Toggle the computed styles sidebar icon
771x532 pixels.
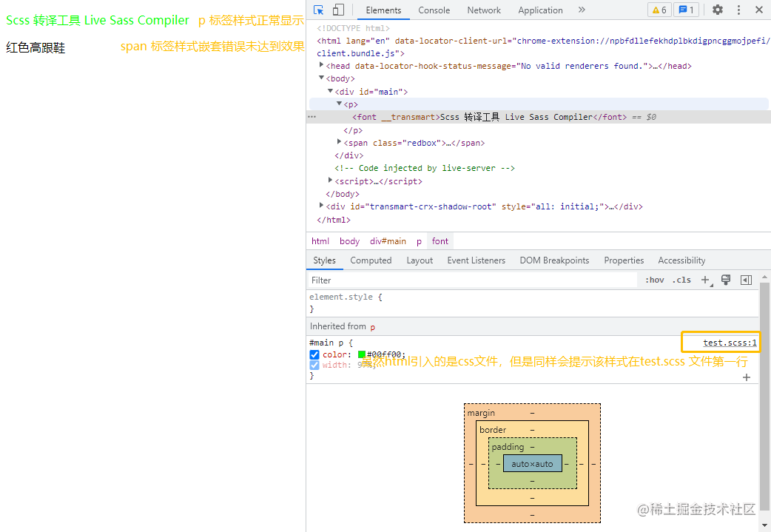tap(746, 280)
